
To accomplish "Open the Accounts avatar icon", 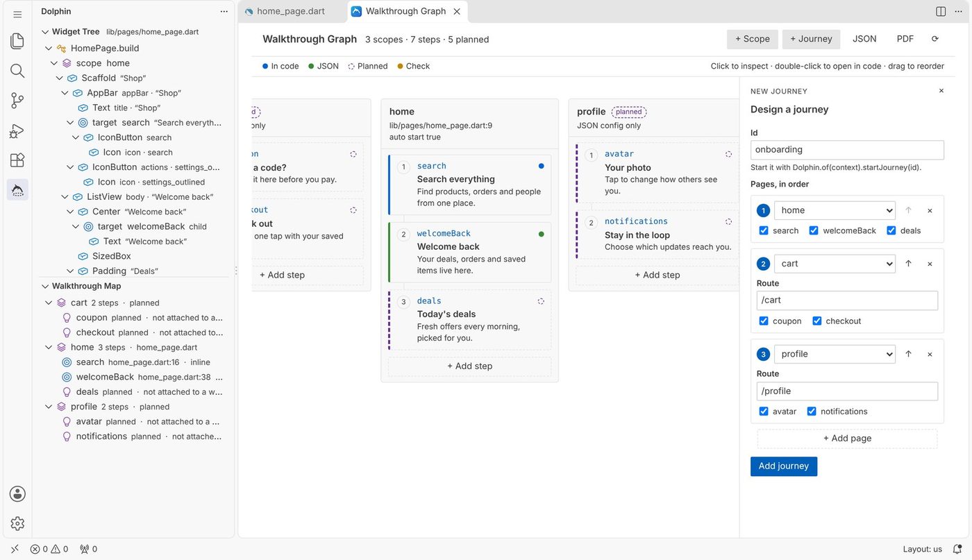I will (17, 494).
